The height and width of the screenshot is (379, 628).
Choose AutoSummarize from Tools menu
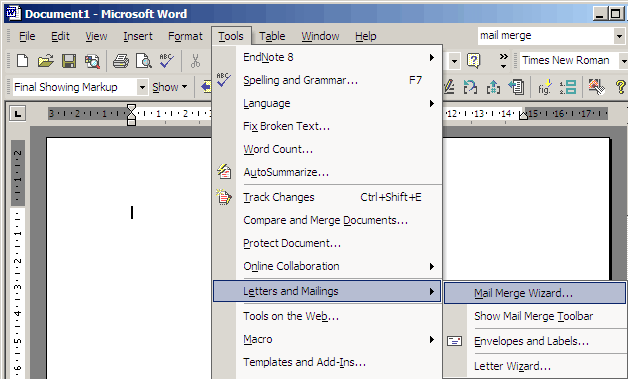(x=327, y=172)
